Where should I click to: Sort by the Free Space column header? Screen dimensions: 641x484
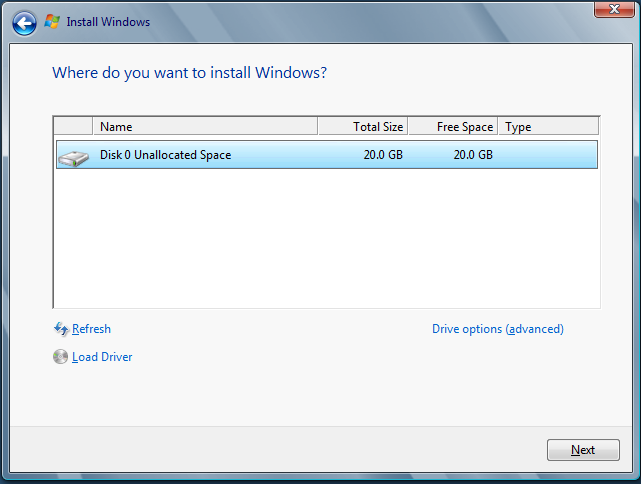pyautogui.click(x=453, y=126)
